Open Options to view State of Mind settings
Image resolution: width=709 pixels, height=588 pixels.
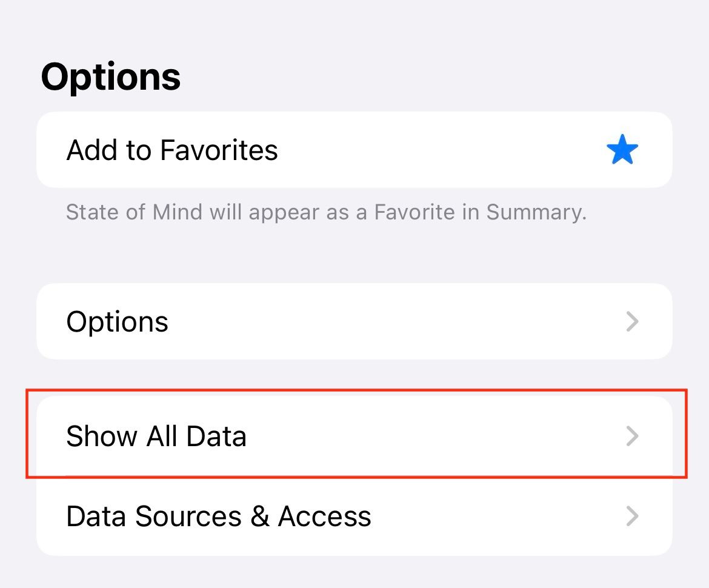(x=354, y=321)
